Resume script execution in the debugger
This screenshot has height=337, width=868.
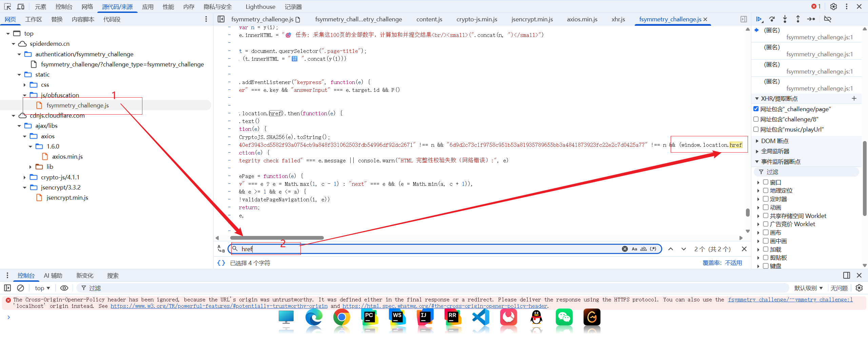tap(759, 19)
